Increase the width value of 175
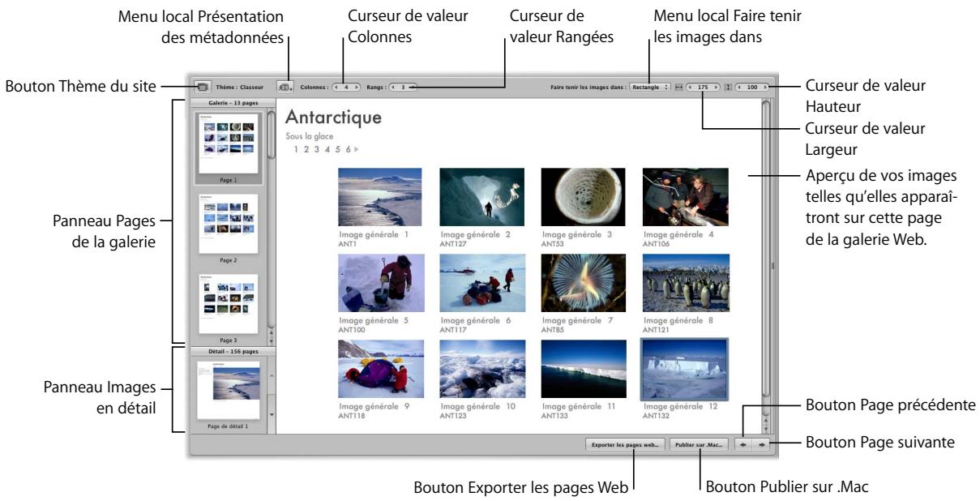980x501 pixels. coord(716,86)
